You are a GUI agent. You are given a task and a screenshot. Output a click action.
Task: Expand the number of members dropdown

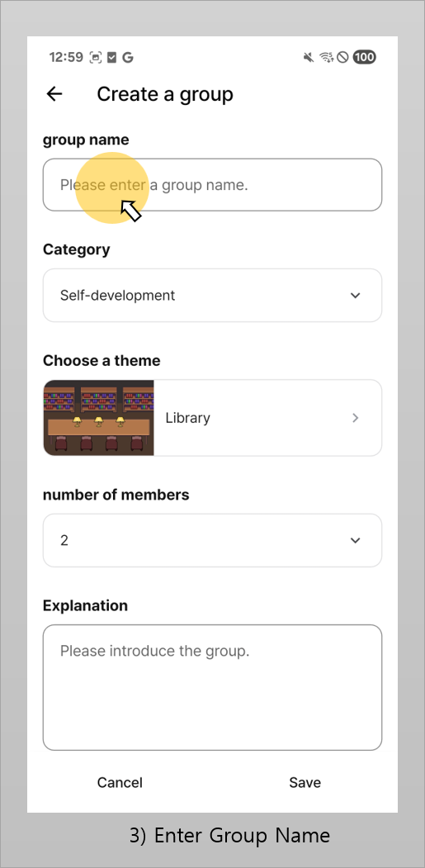(356, 540)
